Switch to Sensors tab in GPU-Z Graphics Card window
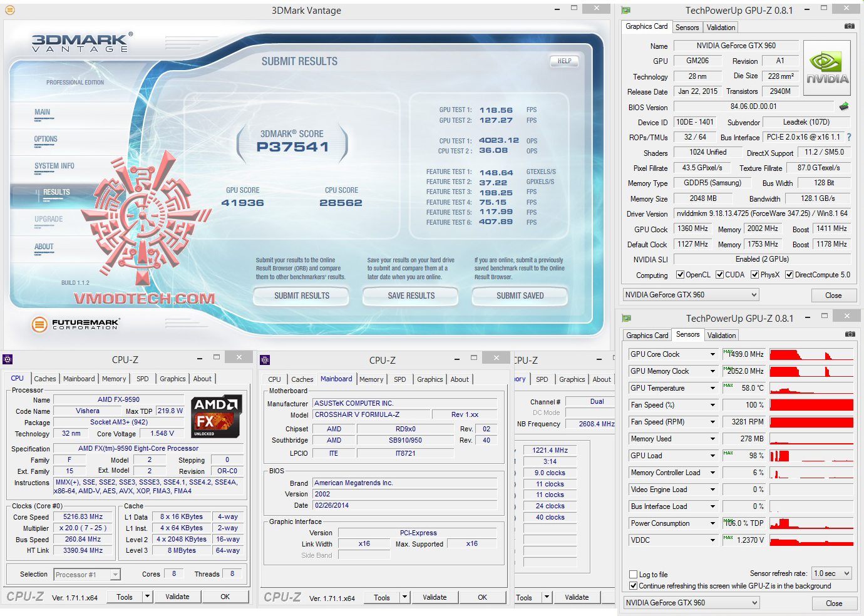This screenshot has width=864, height=616. click(x=687, y=28)
